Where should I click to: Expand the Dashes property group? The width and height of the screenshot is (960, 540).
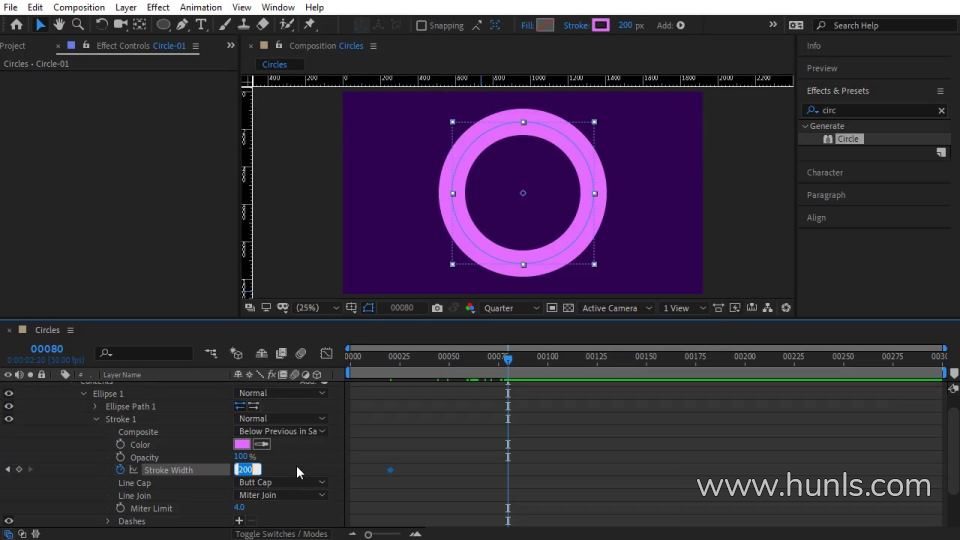[x=108, y=521]
